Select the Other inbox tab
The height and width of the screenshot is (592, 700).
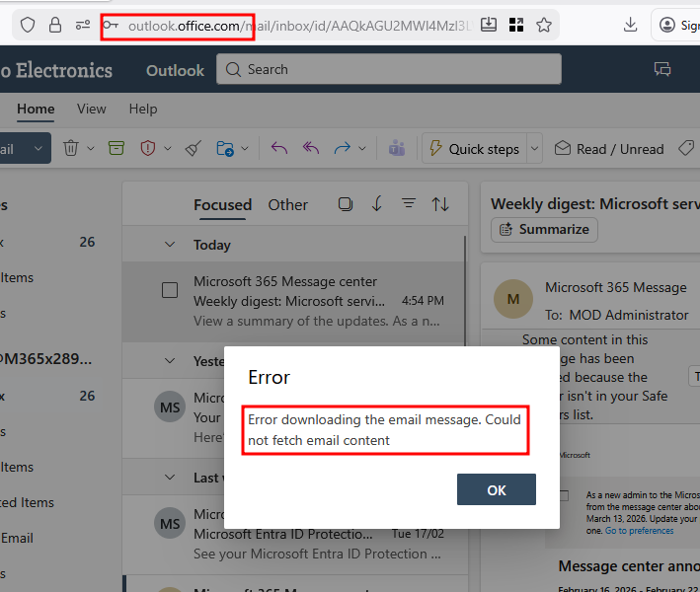point(287,205)
